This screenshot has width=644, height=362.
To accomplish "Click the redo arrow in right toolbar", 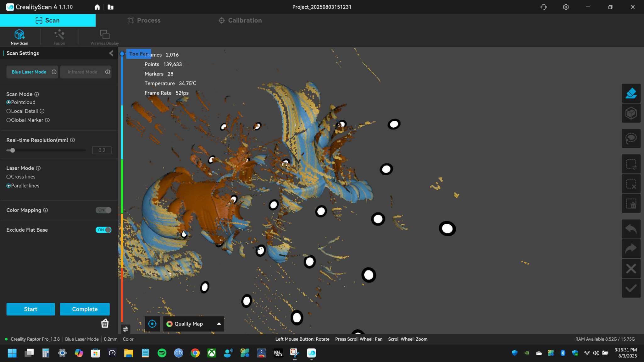I will click(631, 249).
